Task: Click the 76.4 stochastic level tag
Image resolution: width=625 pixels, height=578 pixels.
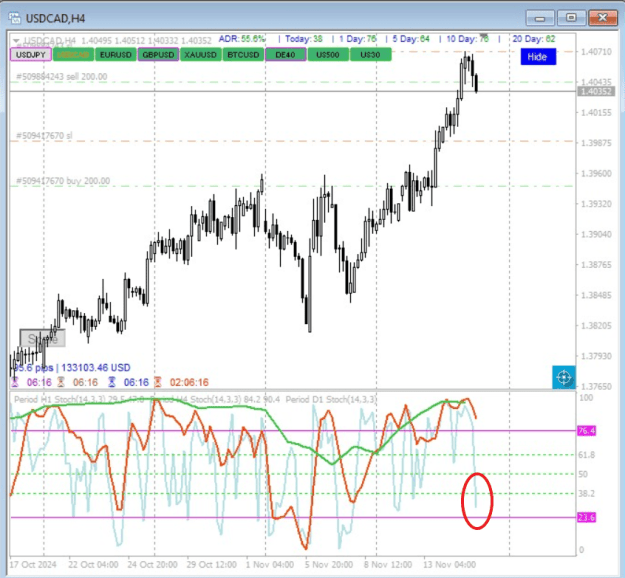Action: pos(586,431)
